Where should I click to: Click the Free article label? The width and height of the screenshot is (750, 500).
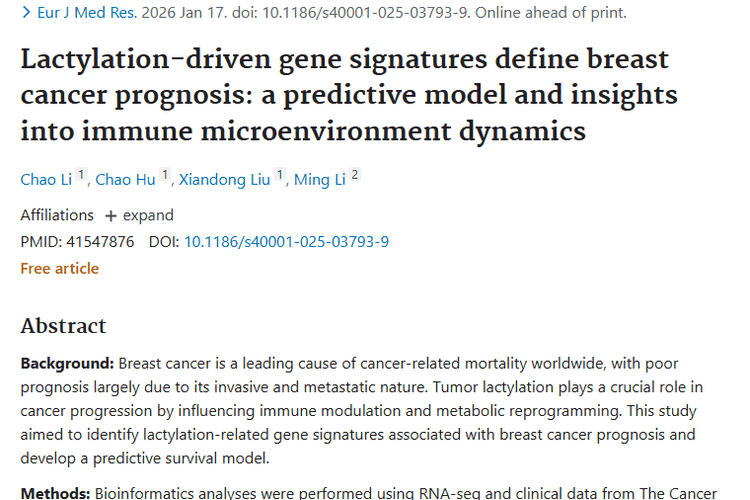point(60,268)
